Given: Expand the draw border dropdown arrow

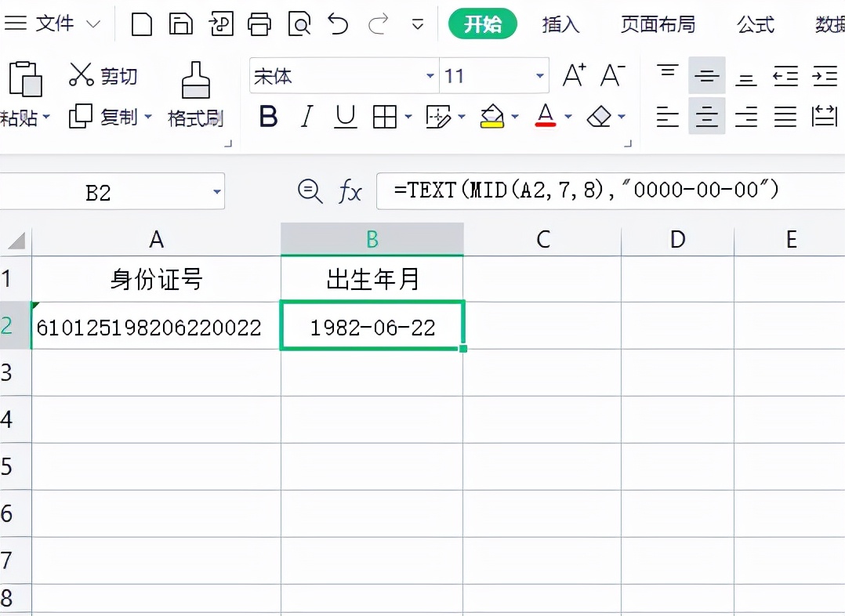Looking at the screenshot, I should (x=461, y=117).
